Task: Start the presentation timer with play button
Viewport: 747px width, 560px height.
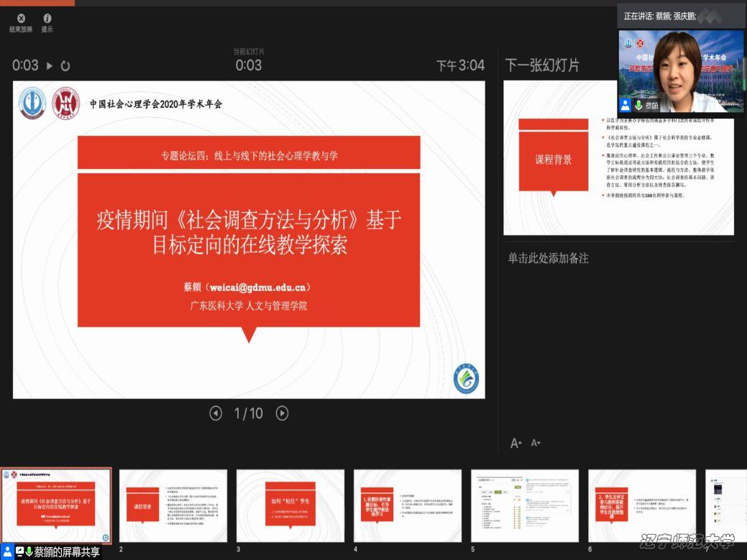Action: coord(50,65)
